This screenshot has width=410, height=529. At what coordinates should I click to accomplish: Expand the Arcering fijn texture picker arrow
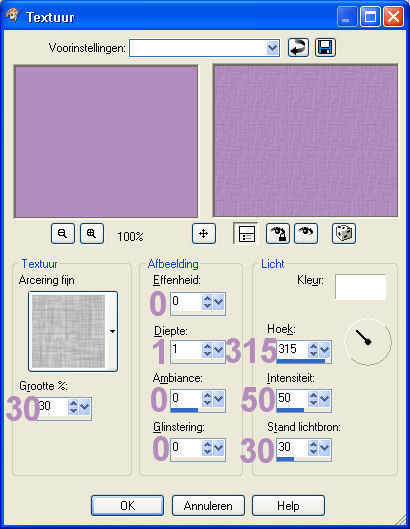(x=112, y=332)
